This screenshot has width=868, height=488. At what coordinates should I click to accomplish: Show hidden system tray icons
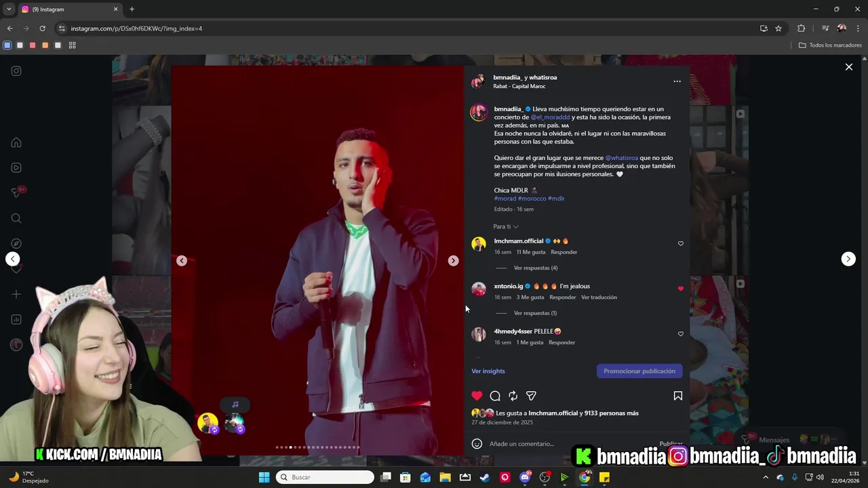click(x=766, y=477)
